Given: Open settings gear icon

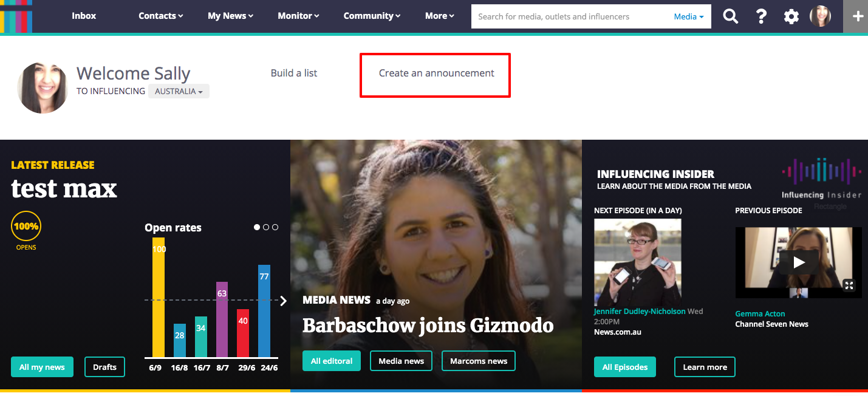Looking at the screenshot, I should point(791,16).
